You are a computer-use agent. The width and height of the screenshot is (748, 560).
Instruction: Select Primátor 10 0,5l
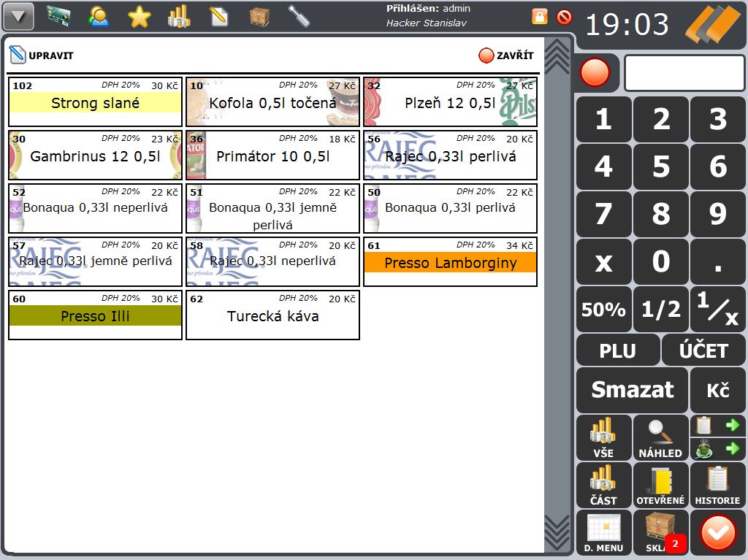point(273,155)
